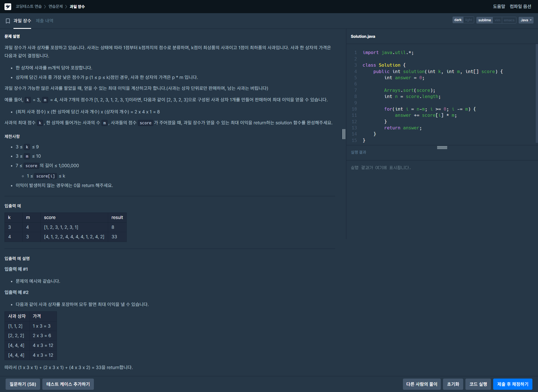Click the bookmark icon beside 과일 장수
The image size is (538, 392).
(8, 21)
